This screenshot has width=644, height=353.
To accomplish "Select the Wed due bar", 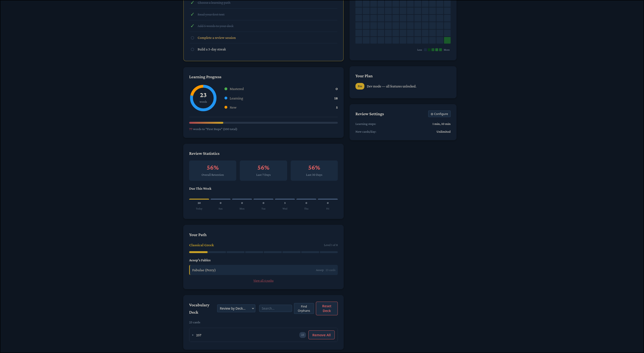I will (x=285, y=199).
